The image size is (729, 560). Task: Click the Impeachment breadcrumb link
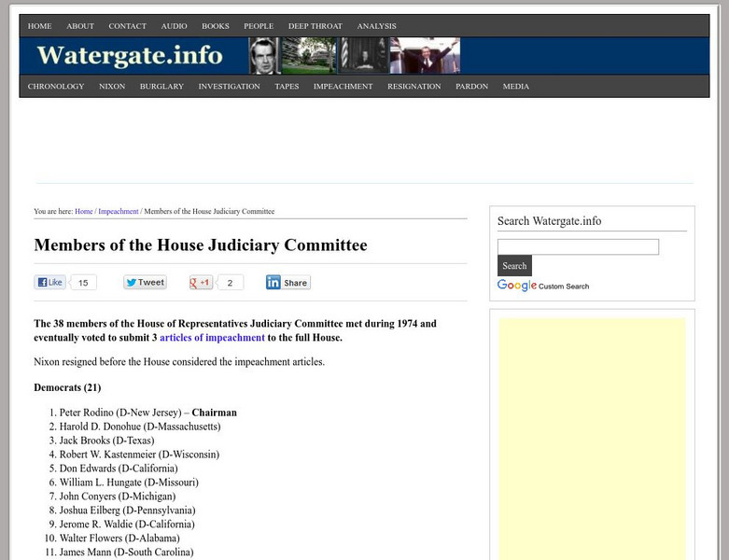point(119,212)
